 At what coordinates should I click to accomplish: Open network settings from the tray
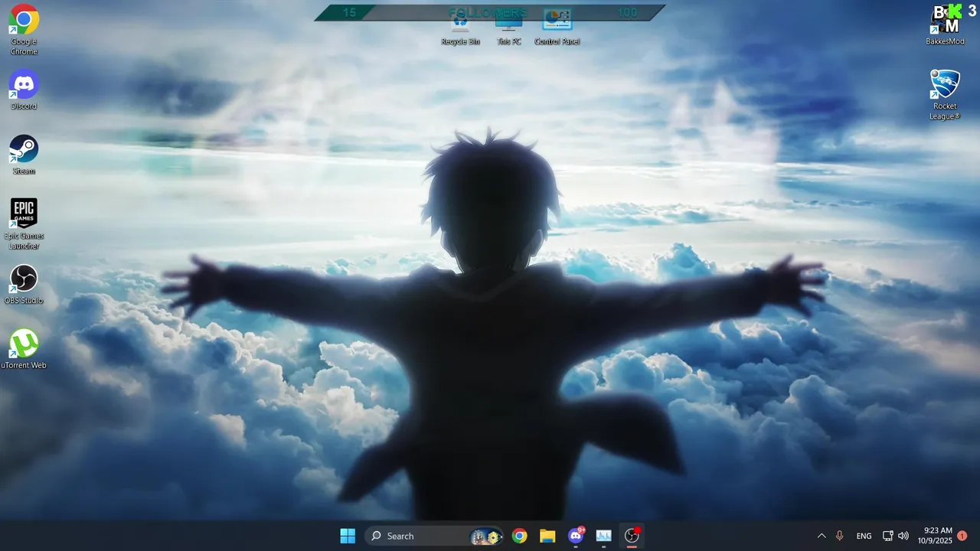coord(888,536)
